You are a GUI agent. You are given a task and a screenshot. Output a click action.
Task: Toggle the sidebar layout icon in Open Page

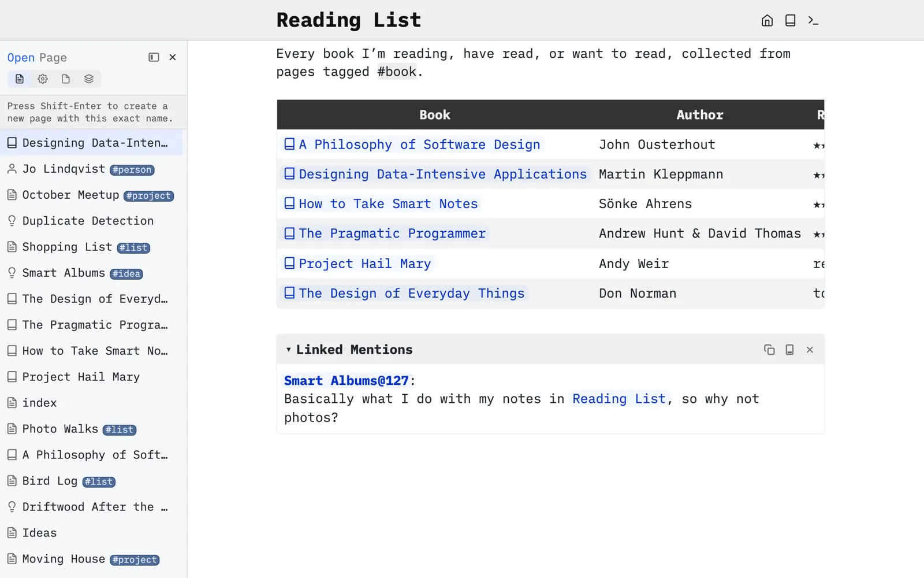pos(154,57)
